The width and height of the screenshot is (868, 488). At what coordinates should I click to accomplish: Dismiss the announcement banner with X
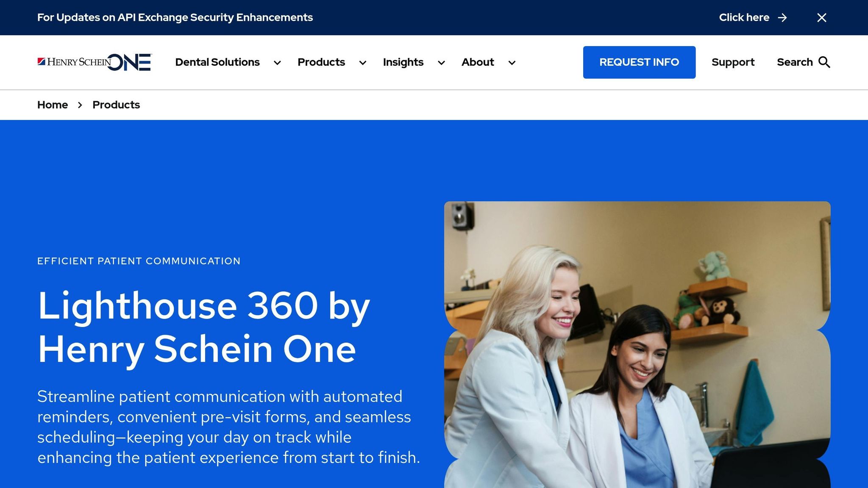[822, 17]
